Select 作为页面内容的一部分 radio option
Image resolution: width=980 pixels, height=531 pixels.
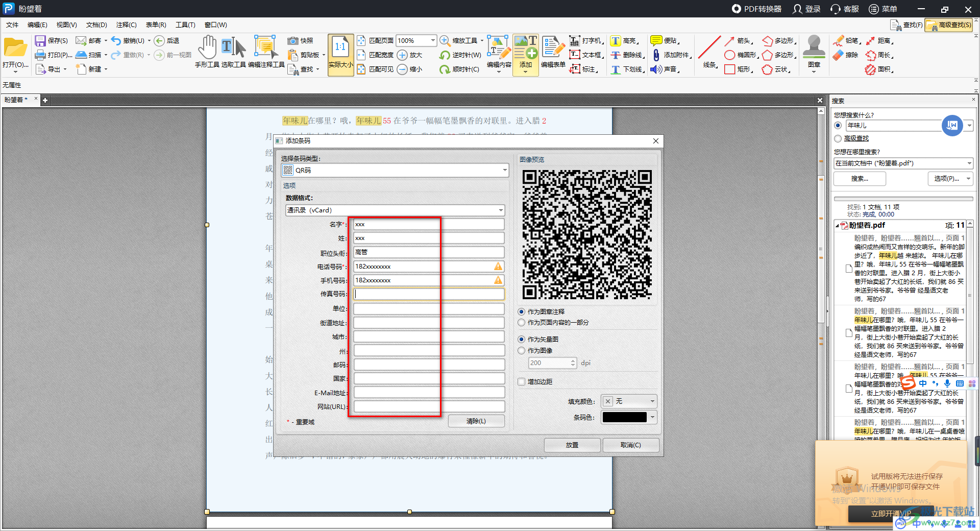point(521,323)
